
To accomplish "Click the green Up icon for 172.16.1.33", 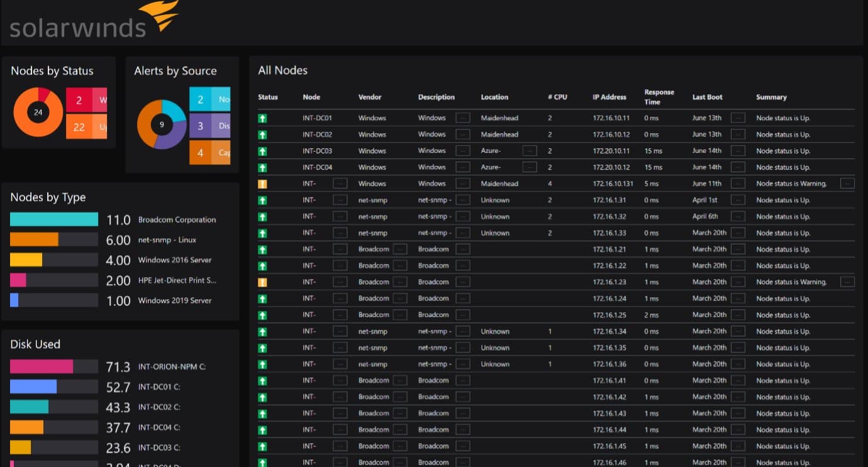I will [x=262, y=233].
